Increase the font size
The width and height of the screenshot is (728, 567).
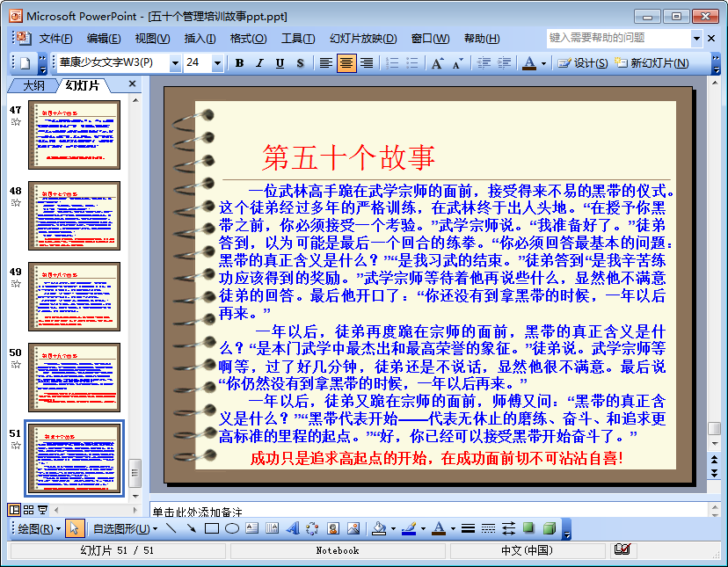click(437, 63)
